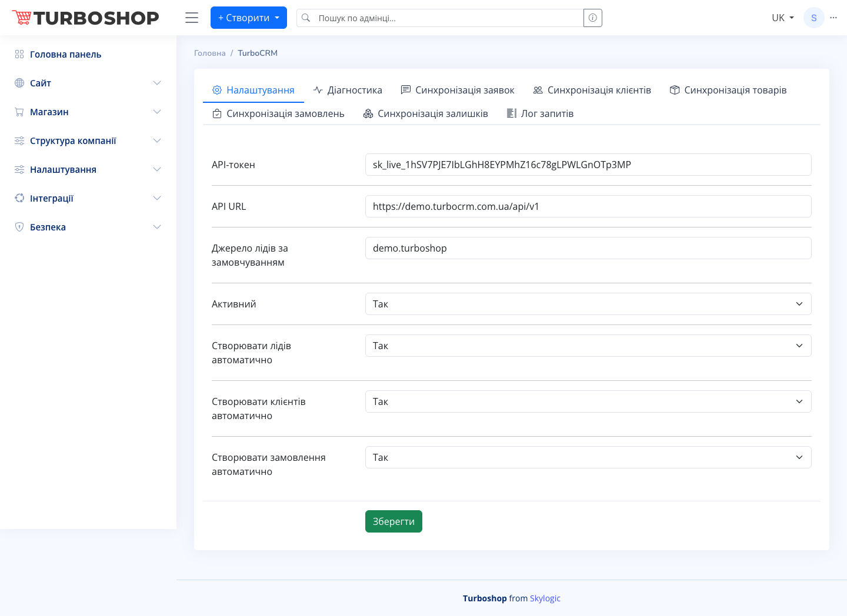This screenshot has width=847, height=616.
Task: Click the Turboshop footer text
Action: click(x=485, y=598)
